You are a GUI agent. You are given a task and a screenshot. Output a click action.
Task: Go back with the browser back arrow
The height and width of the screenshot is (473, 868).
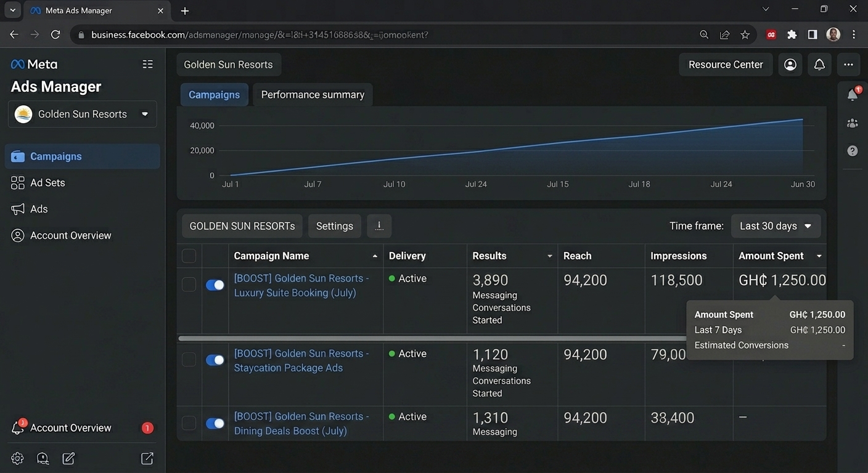point(14,35)
